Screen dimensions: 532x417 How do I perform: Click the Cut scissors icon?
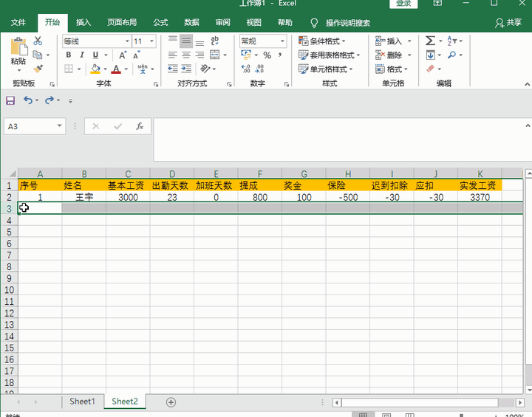pos(38,41)
